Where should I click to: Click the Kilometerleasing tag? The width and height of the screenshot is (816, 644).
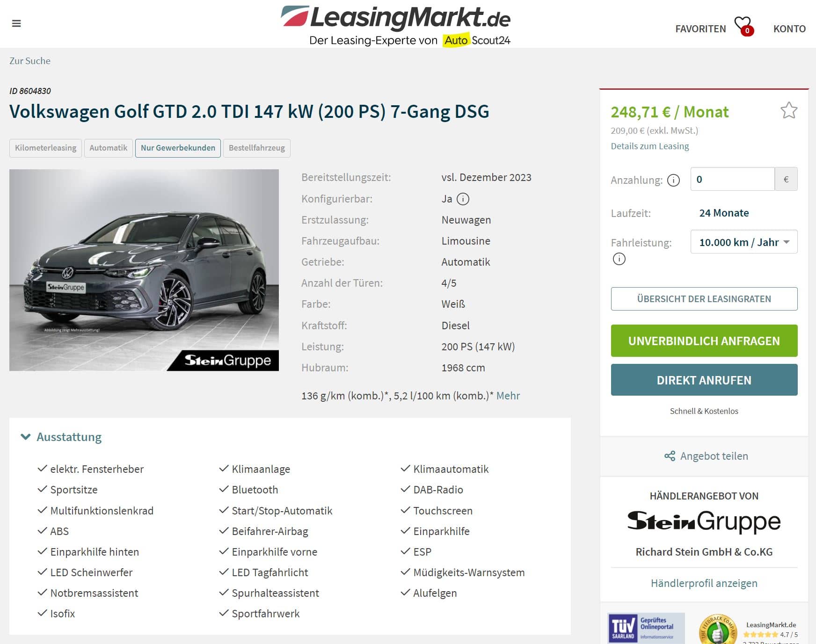pos(46,148)
